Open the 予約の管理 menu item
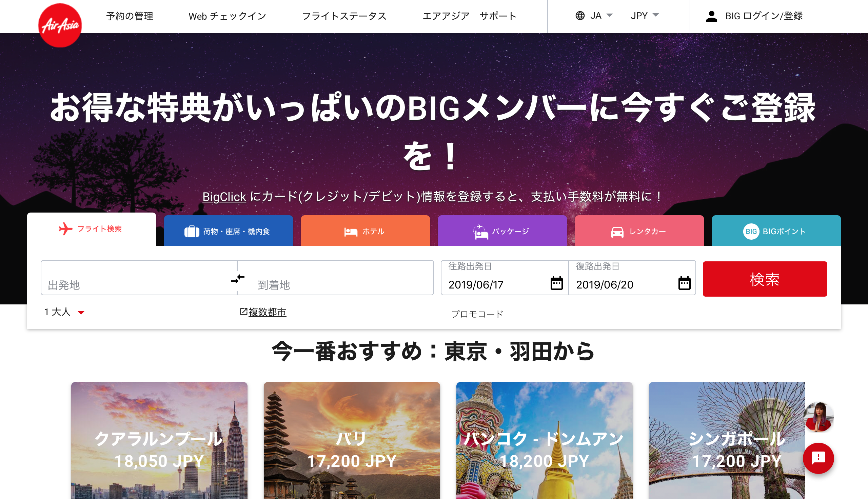Image resolution: width=868 pixels, height=499 pixels. (130, 16)
